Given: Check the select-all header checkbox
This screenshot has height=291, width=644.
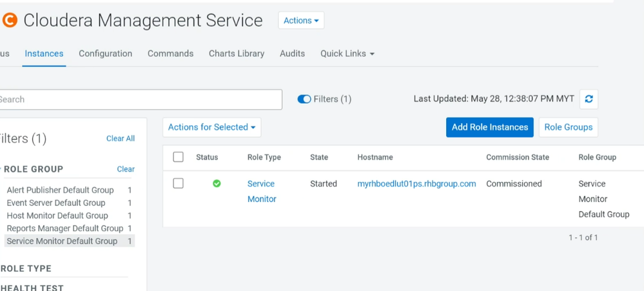Looking at the screenshot, I should 179,157.
